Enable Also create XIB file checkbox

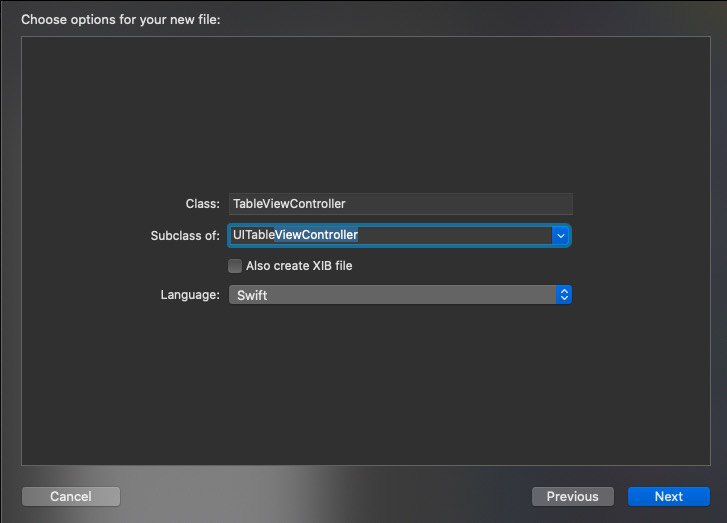pos(235,266)
